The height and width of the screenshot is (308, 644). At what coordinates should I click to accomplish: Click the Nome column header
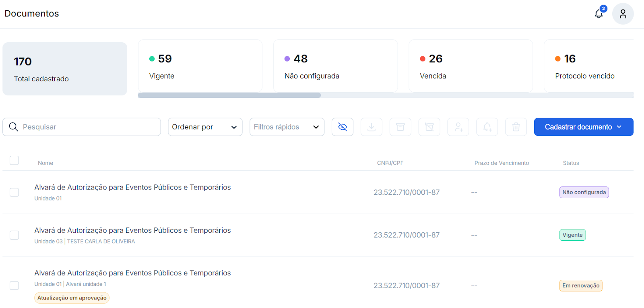point(45,163)
